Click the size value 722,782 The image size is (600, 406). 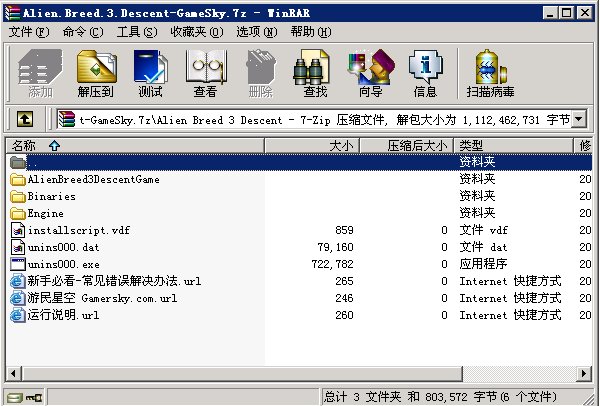(x=332, y=264)
